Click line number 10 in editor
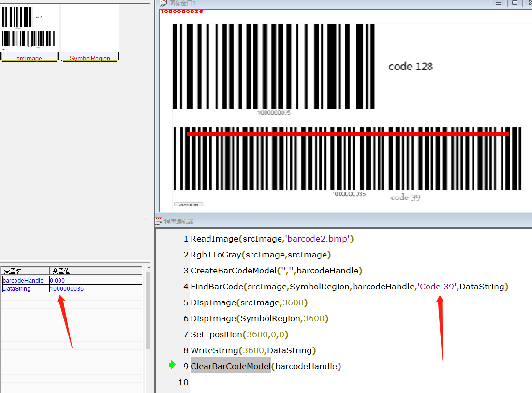This screenshot has height=393, width=532. click(x=183, y=382)
